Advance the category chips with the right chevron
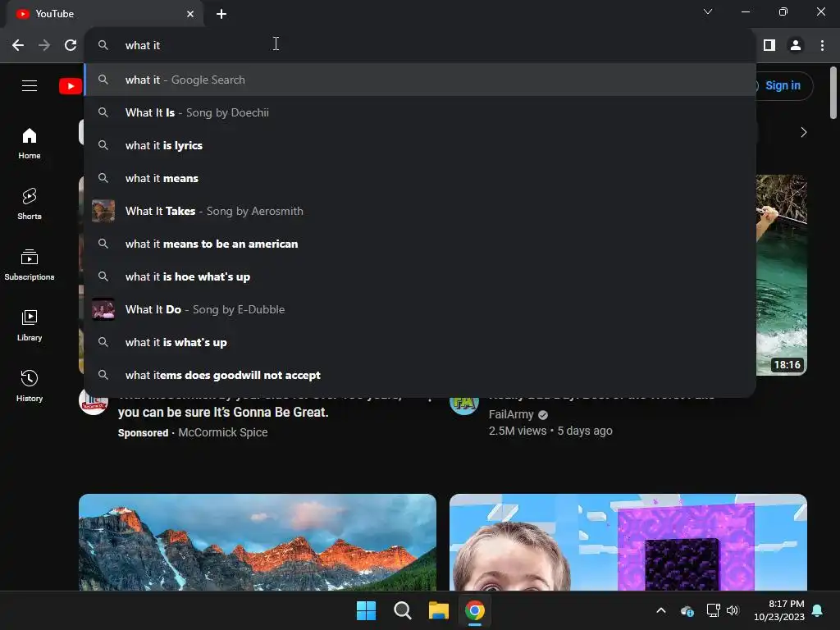This screenshot has height=630, width=840. pos(803,132)
